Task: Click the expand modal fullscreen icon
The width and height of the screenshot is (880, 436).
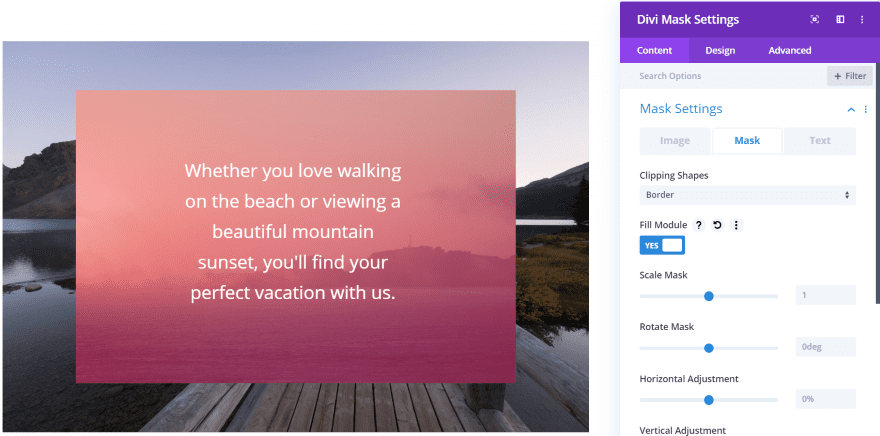Action: (x=814, y=20)
